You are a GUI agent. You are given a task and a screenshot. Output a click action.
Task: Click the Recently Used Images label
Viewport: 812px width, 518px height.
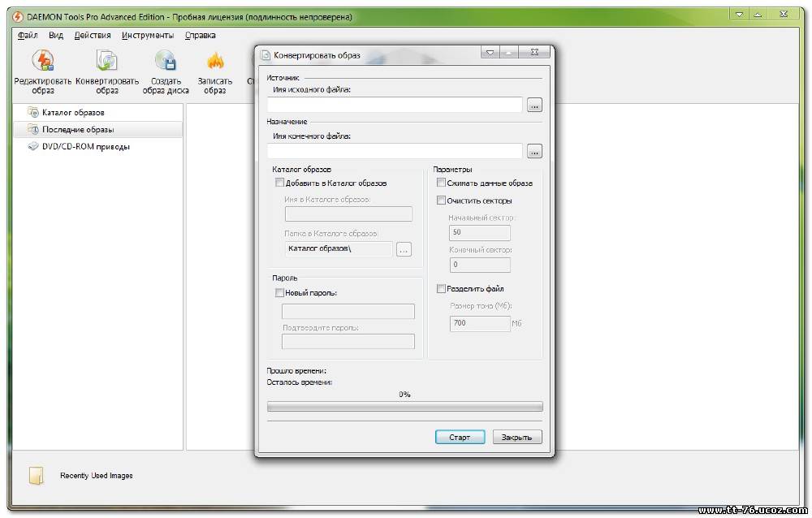(x=97, y=476)
